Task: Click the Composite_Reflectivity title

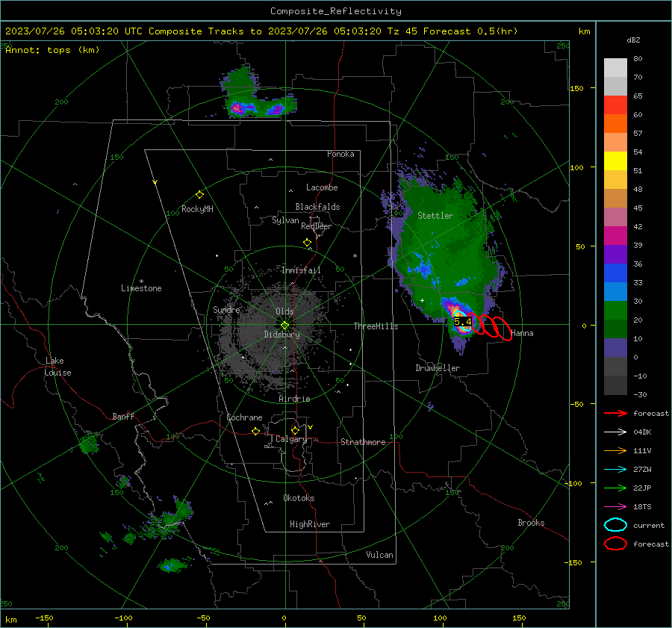Action: click(x=336, y=11)
